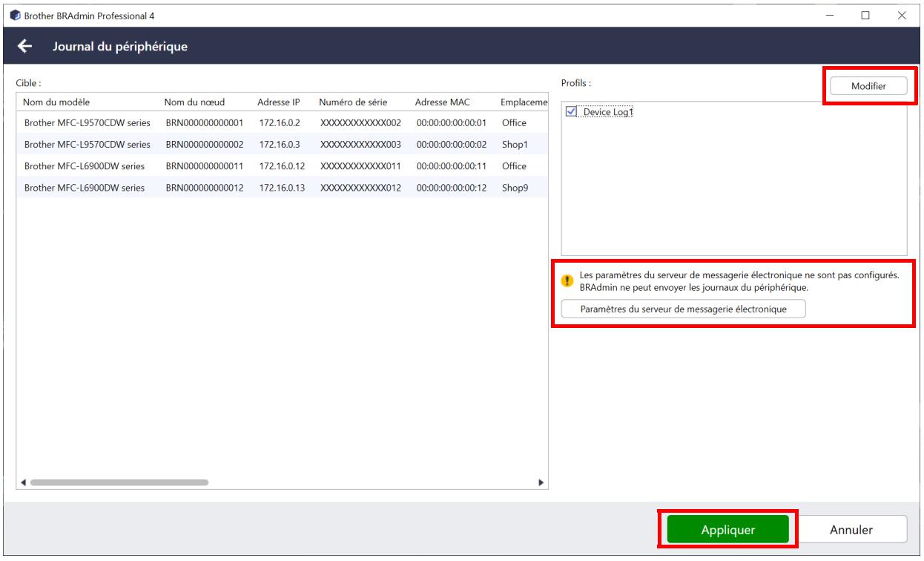Screen dimensions: 924x561
Task: Click the yellow warning icon beside the message
Action: (567, 280)
